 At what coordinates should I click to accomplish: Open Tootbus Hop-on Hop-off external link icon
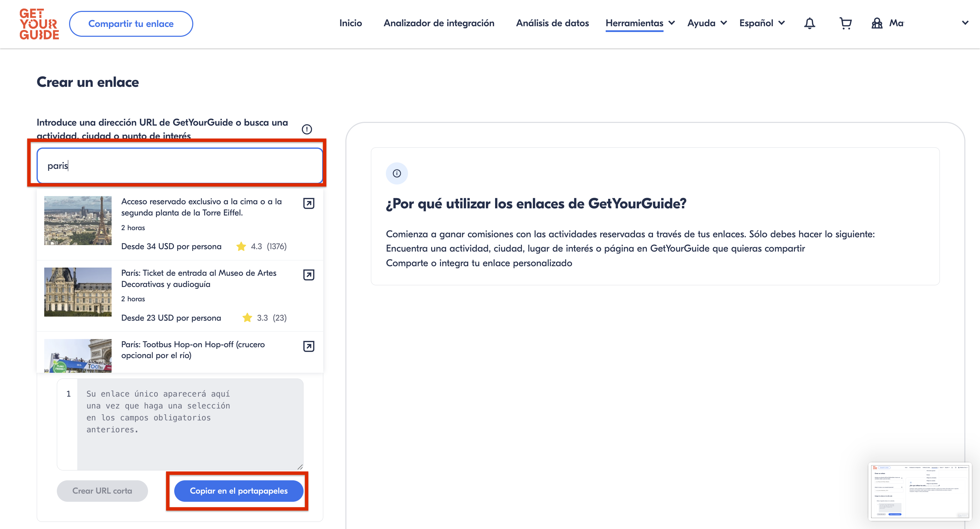click(x=309, y=346)
